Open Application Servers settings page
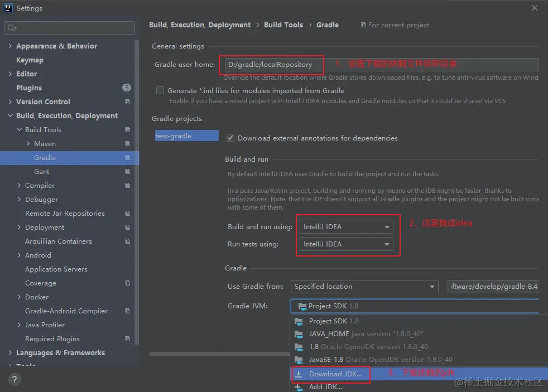This screenshot has height=392, width=548. point(56,269)
